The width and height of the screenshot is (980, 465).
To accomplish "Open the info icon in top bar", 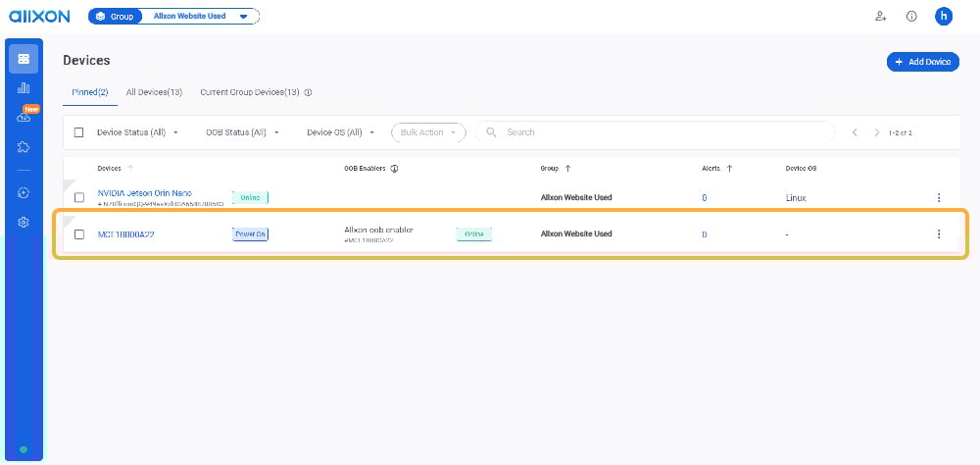I will coord(911,17).
